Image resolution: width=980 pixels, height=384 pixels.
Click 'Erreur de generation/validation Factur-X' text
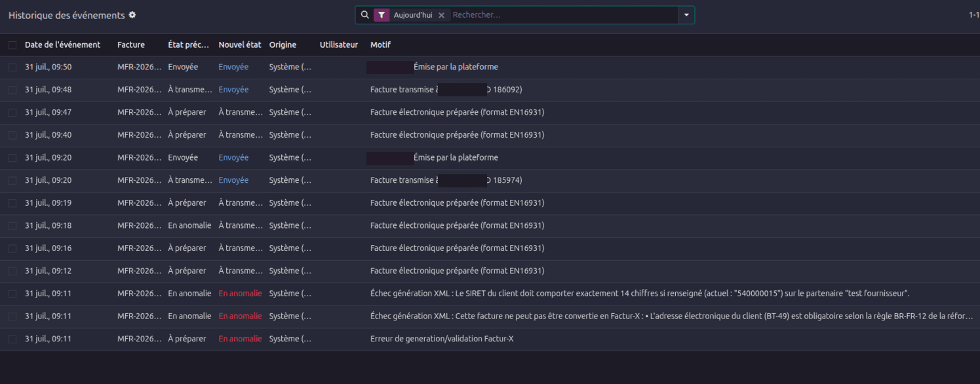[x=442, y=339]
